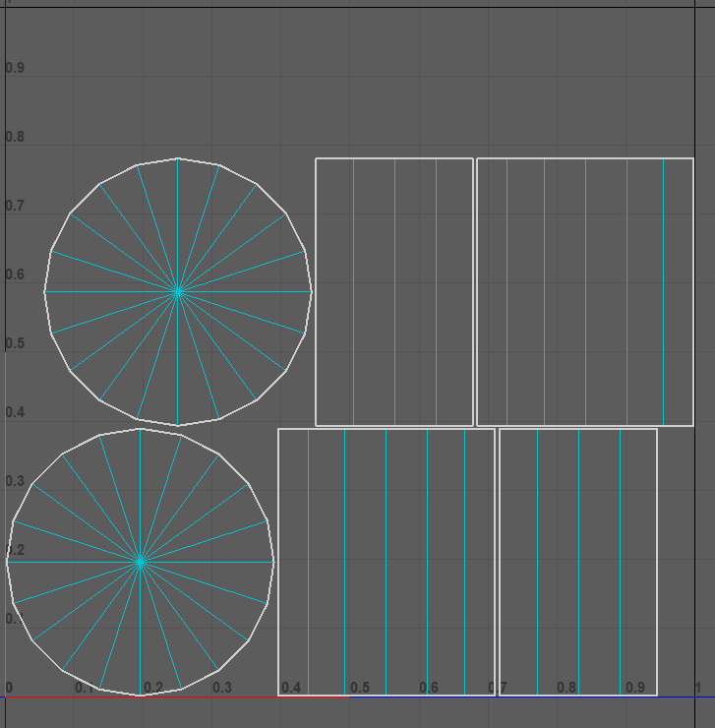Select the leftmost cyan edge in the bottom-left rectangular shell
This screenshot has width=715, height=728.
(x=344, y=562)
